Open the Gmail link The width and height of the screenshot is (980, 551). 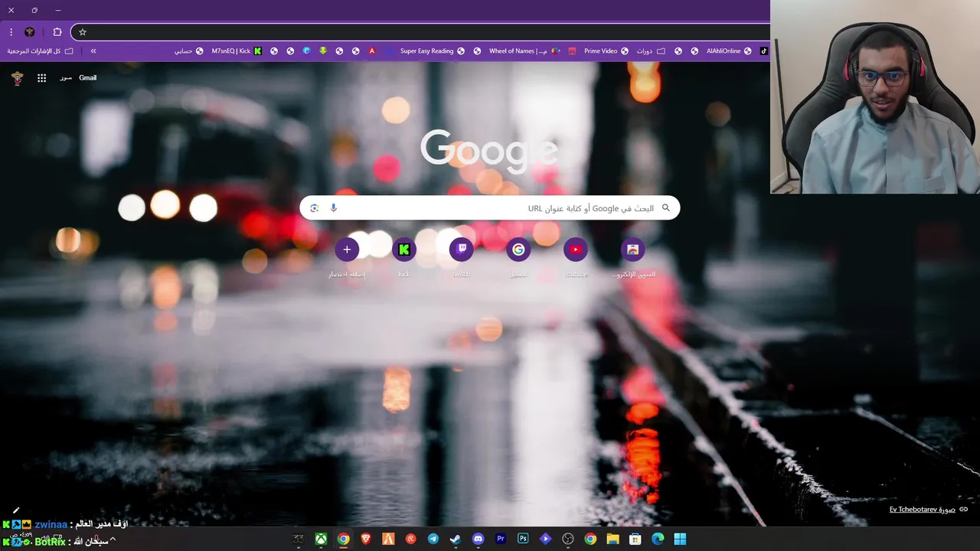[87, 78]
